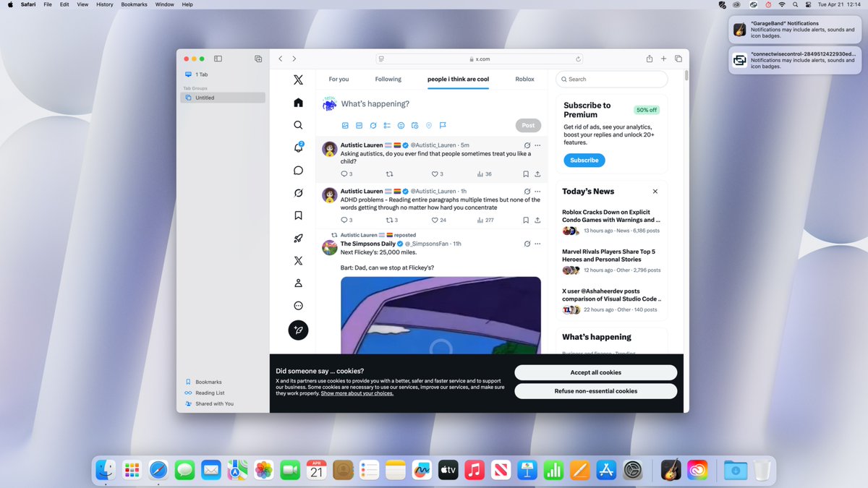Open Grok icon in the X sidebar
Screen dimensions: 868x488
pyautogui.click(x=298, y=193)
